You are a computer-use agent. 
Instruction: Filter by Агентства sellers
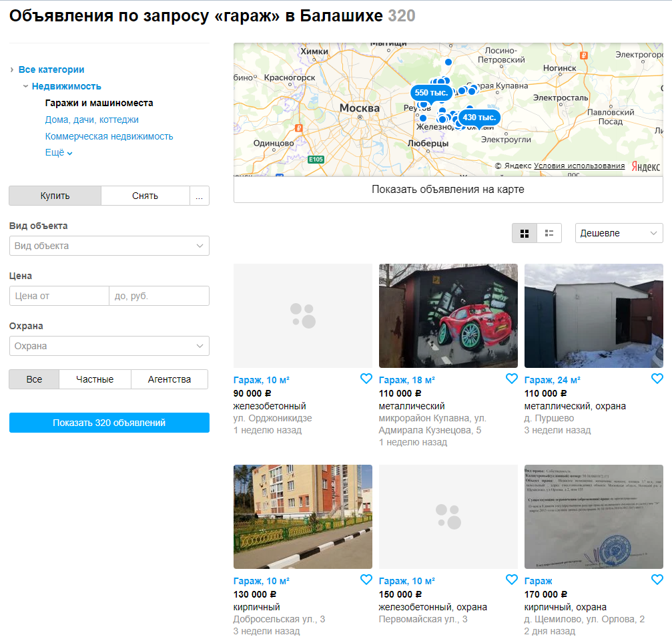170,379
